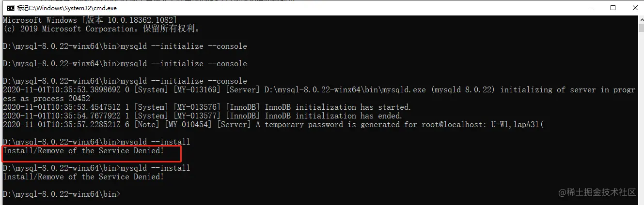Click the MY-013169 server initializing log line
This screenshot has width=644, height=205.
319,94
